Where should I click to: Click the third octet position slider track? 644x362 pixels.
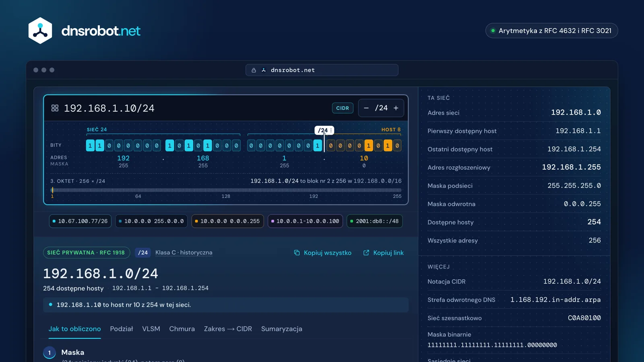(x=226, y=190)
